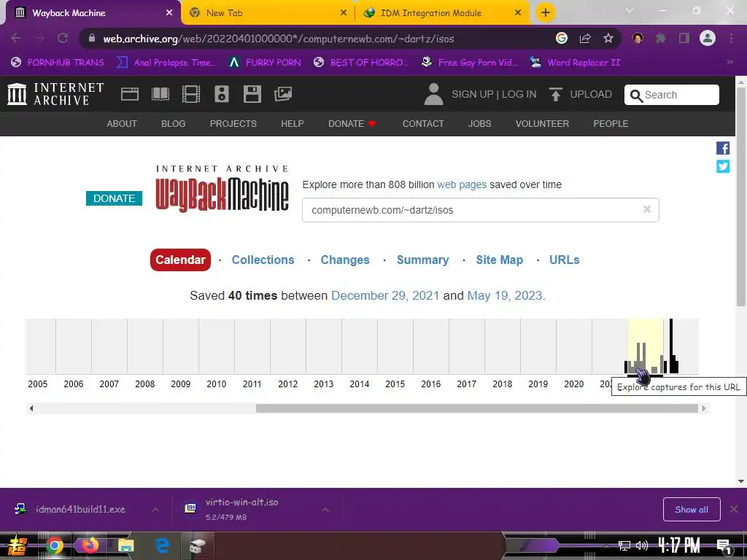Viewport: 747px width, 560px height.
Task: Open the volume control in tray
Action: (642, 545)
